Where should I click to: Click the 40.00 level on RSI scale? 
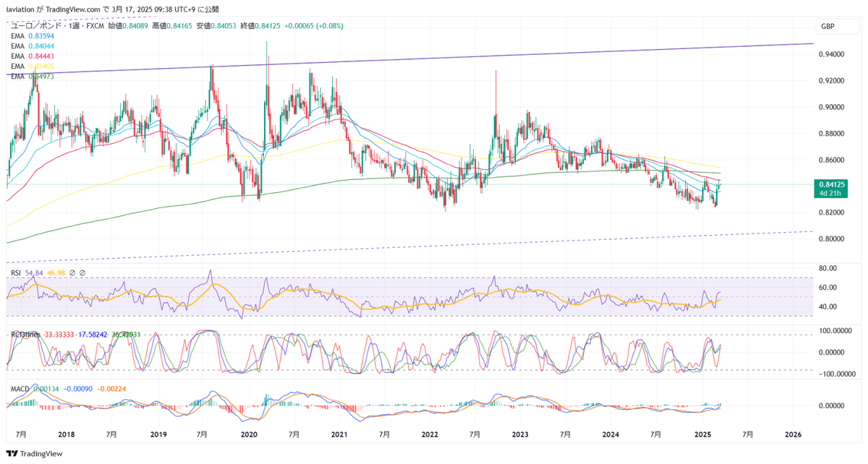click(x=828, y=307)
